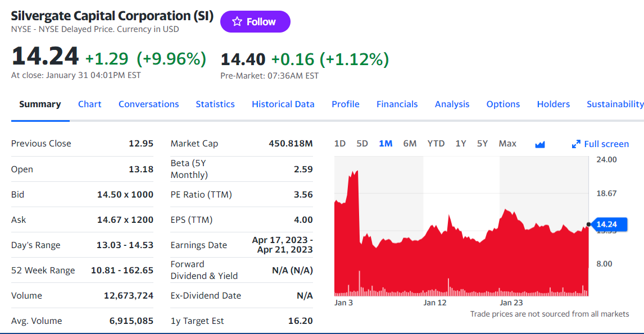This screenshot has height=334, width=644.
Task: Click the star icon in Follow button
Action: click(237, 22)
